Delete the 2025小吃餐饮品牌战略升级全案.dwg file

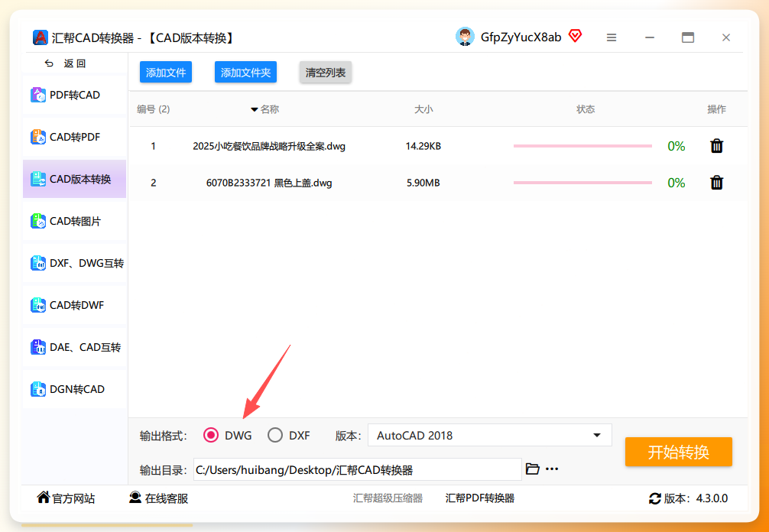(x=716, y=146)
